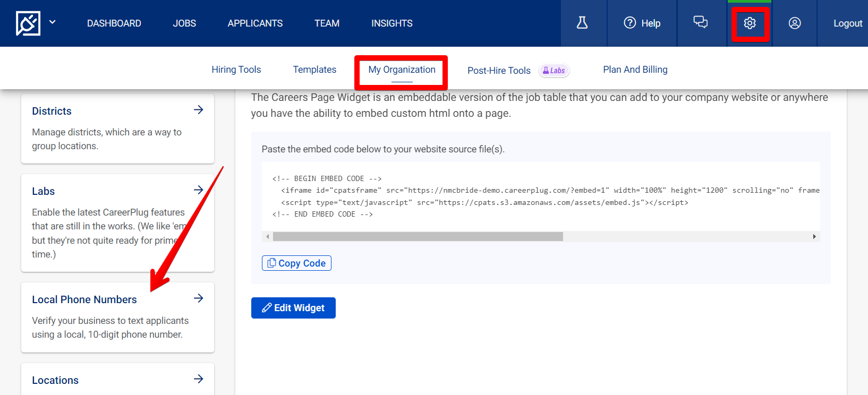Screen dimensions: 868x395
Task: Select the My Organization tab
Action: [402, 70]
